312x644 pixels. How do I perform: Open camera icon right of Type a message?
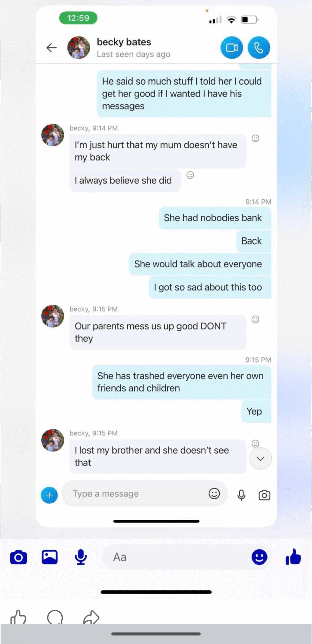click(x=264, y=495)
